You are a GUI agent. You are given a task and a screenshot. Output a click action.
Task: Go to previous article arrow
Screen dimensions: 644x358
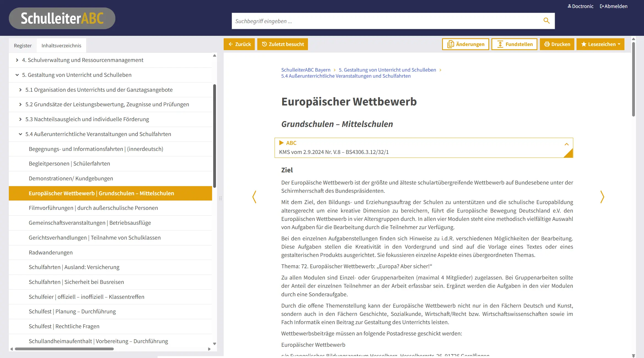click(254, 197)
